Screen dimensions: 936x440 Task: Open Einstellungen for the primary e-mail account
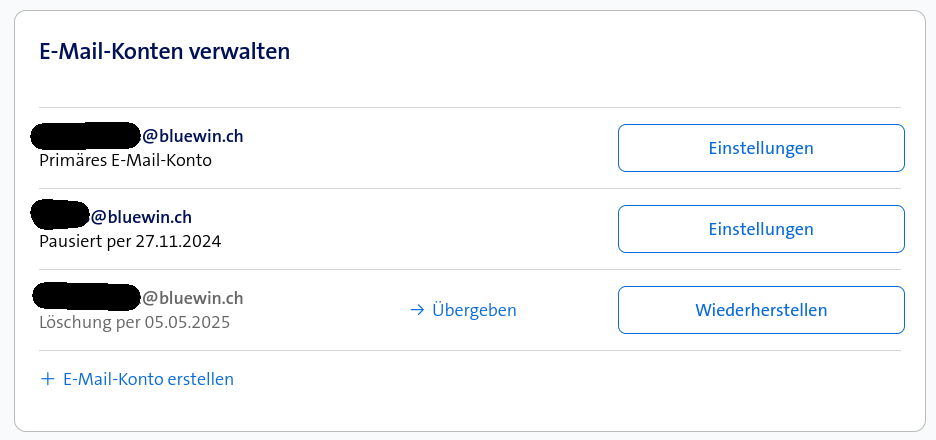[761, 148]
